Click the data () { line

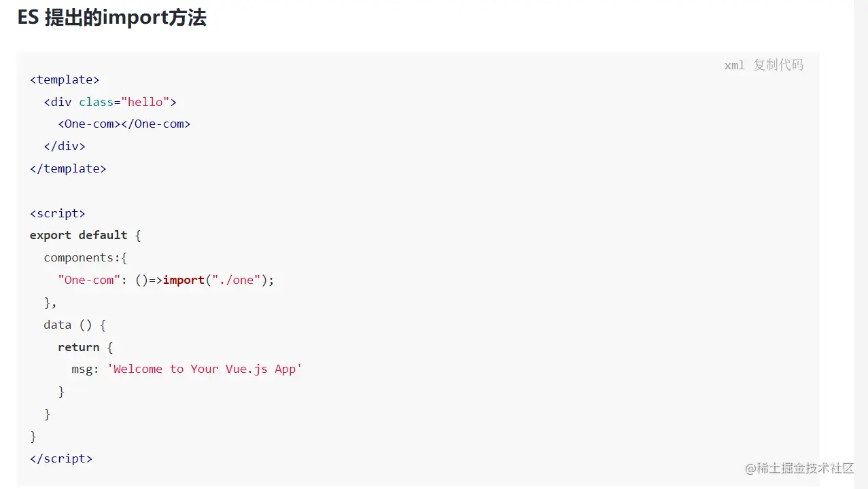click(75, 325)
